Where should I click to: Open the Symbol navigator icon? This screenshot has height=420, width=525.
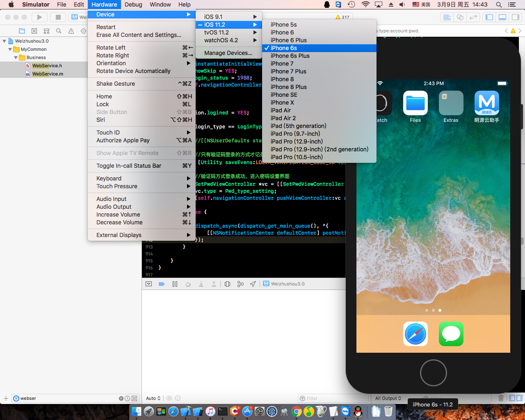(x=46, y=31)
